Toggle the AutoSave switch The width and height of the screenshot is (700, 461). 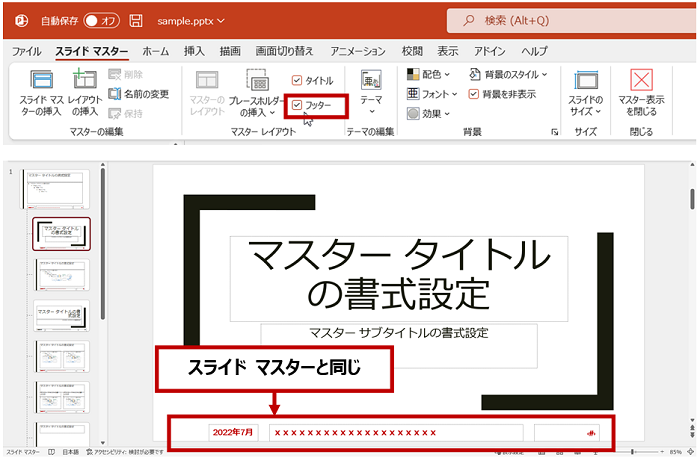pyautogui.click(x=101, y=20)
